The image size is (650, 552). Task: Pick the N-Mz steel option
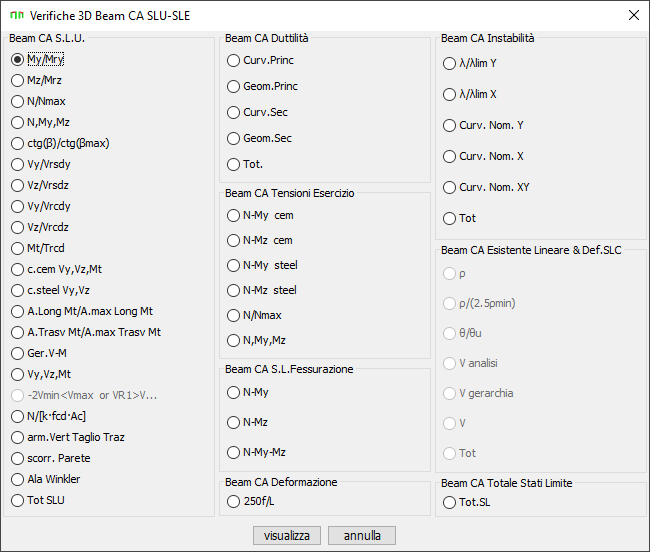[262, 291]
